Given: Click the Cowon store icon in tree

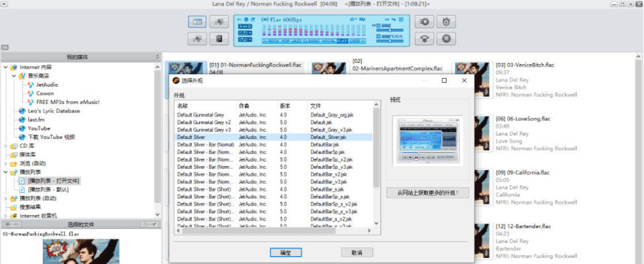Looking at the screenshot, I should click(30, 93).
